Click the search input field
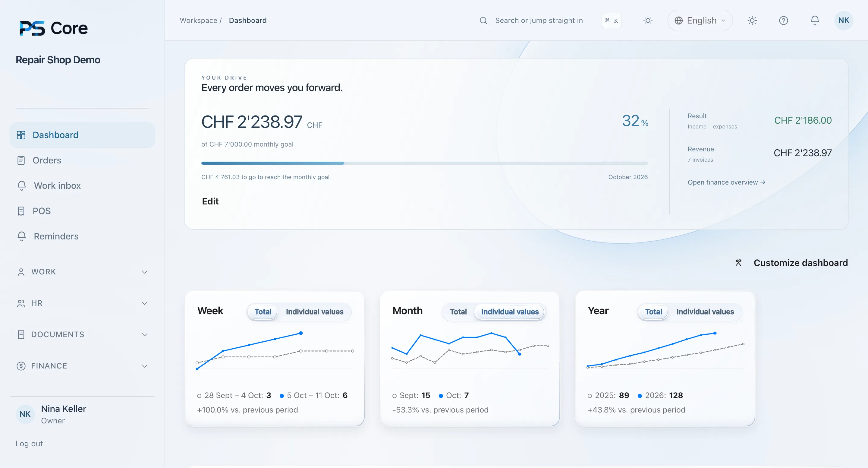 click(x=539, y=21)
